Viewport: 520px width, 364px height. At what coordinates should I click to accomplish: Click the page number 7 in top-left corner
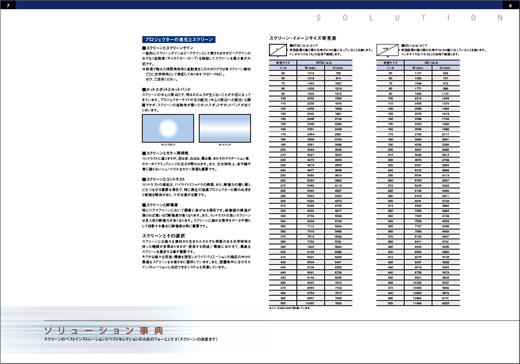[x=8, y=5]
